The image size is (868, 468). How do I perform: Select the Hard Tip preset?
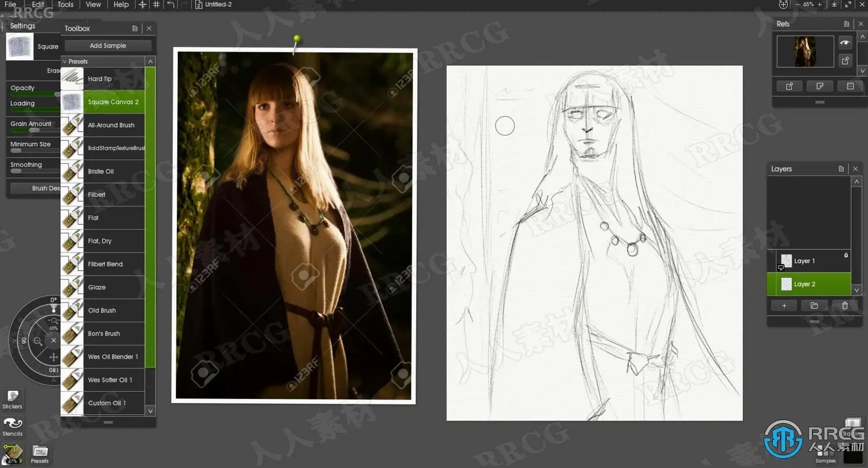[x=103, y=79]
